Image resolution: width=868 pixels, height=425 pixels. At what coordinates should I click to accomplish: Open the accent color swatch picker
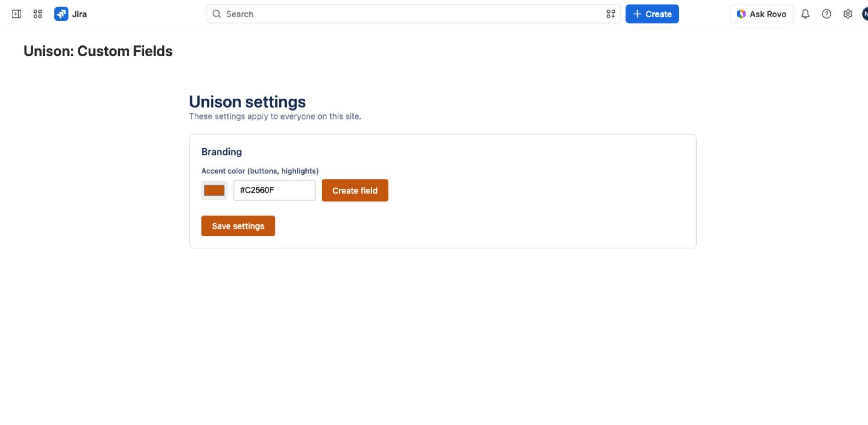[x=214, y=190]
